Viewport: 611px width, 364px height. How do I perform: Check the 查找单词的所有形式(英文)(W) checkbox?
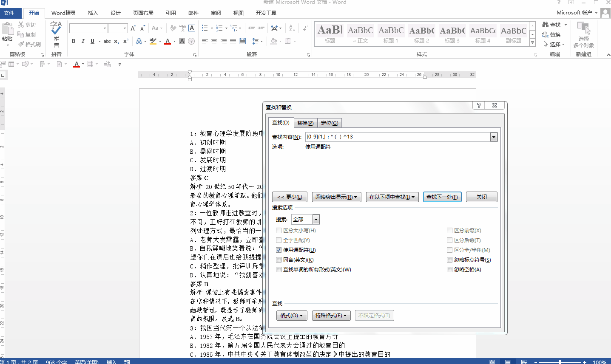point(279,270)
